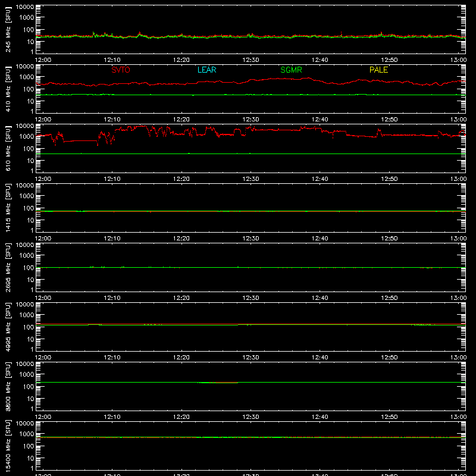Select the 4995 MHz [SFU] axis title
The width and height of the screenshot is (476, 476).
[8, 327]
